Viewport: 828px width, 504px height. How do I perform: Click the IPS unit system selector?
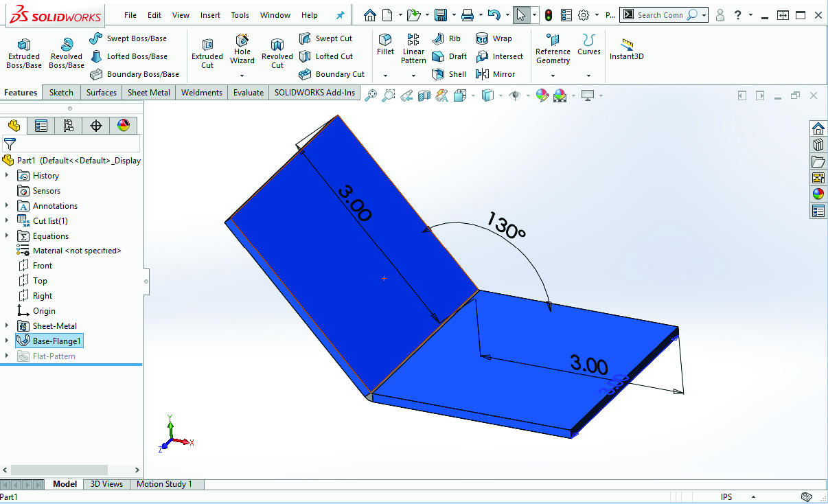coord(726,496)
